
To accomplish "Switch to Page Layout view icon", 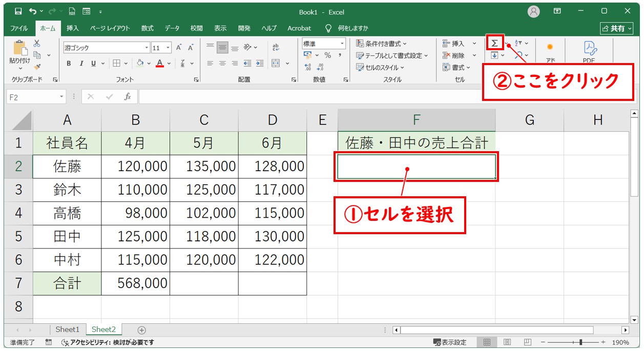I will (507, 342).
